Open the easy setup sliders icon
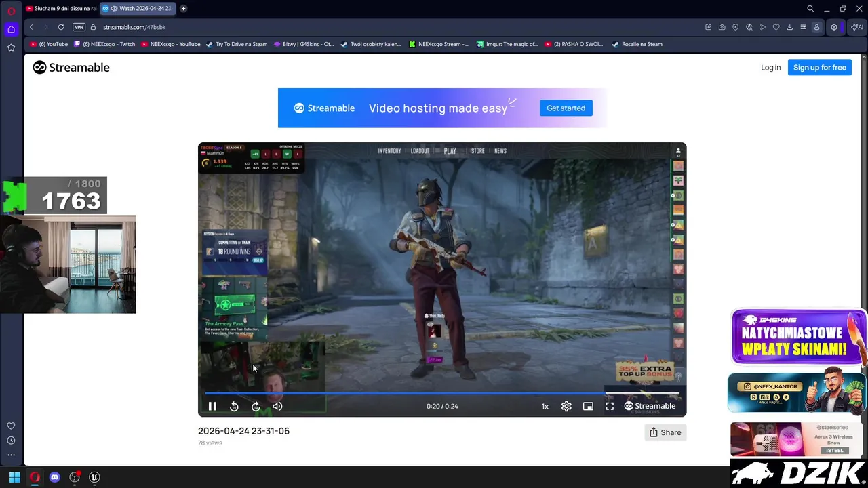 (804, 27)
